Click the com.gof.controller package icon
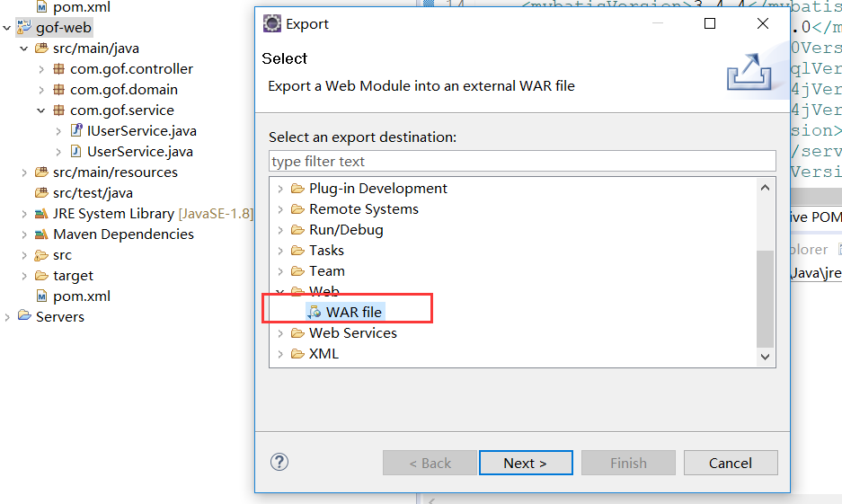Screen dimensions: 842x504 (x=58, y=68)
